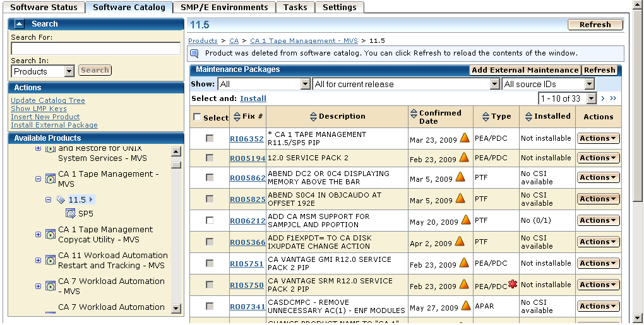Click warning triangle in RO05862 row

[460, 177]
